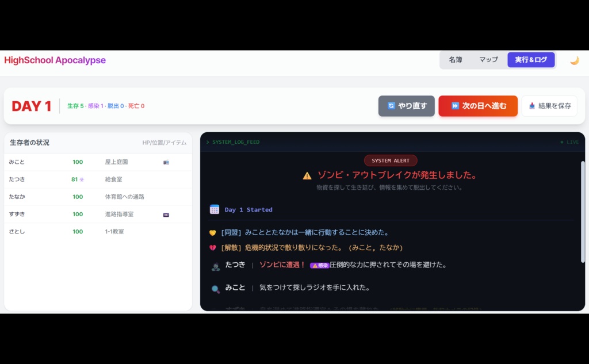Open the マップ tab
Viewport: 589px width, 364px height.
(x=487, y=59)
